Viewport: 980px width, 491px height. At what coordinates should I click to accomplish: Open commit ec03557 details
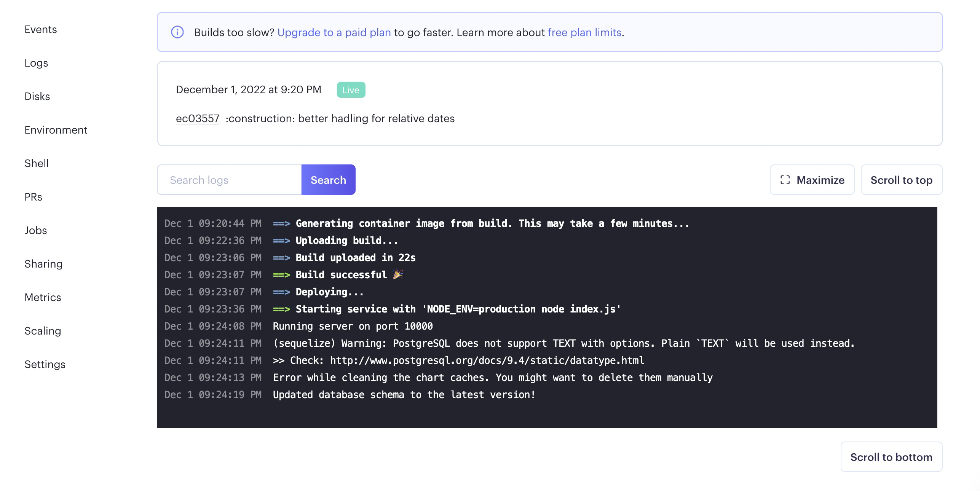[x=197, y=118]
